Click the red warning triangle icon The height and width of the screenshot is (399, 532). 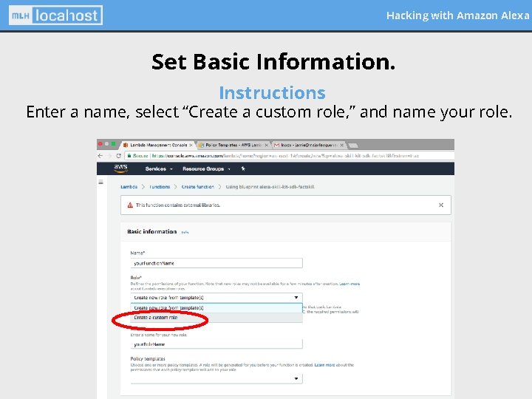point(130,205)
